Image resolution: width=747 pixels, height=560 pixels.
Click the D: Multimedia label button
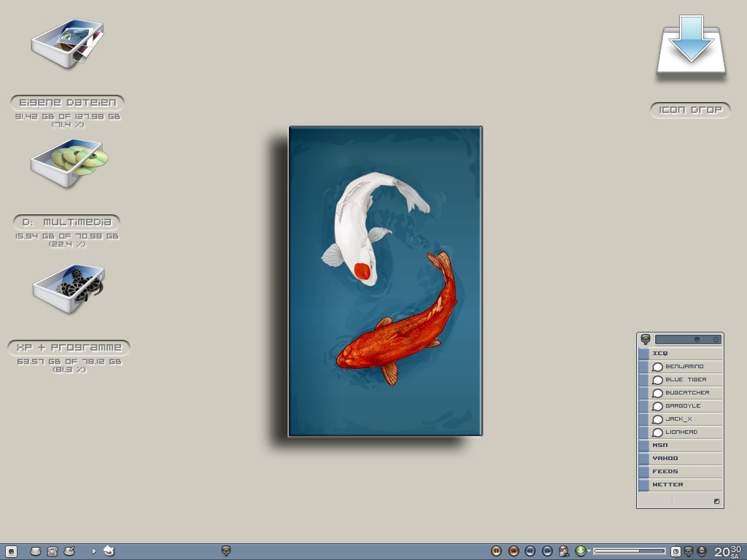(66, 222)
